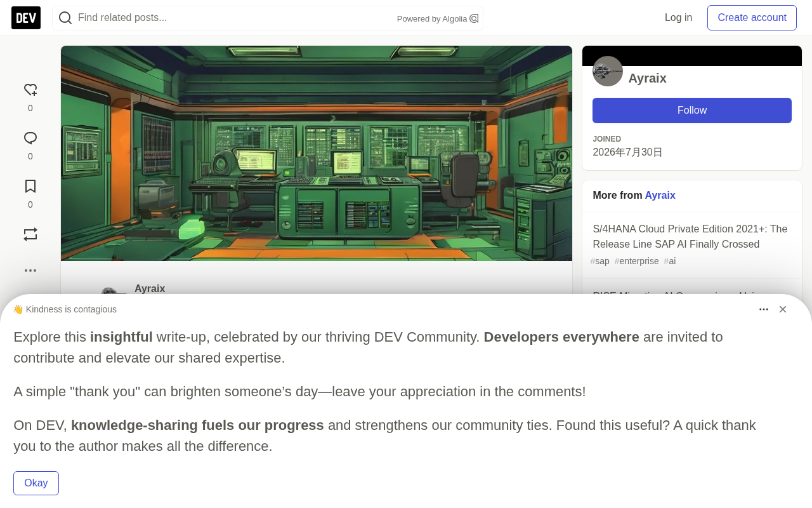Open Ayraix avatar in the profile card
Image resolution: width=812 pixels, height=508 pixels.
(608, 71)
